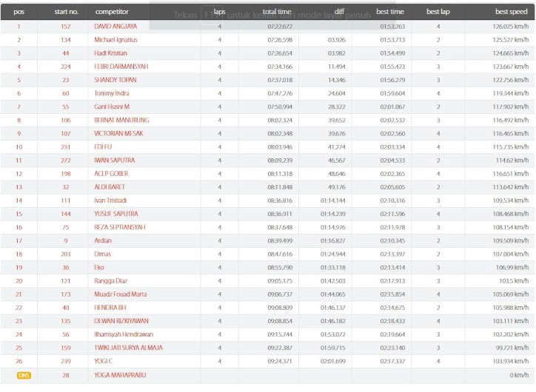Click the start no. column header
Image resolution: width=536 pixels, height=392 pixels.
click(x=67, y=12)
